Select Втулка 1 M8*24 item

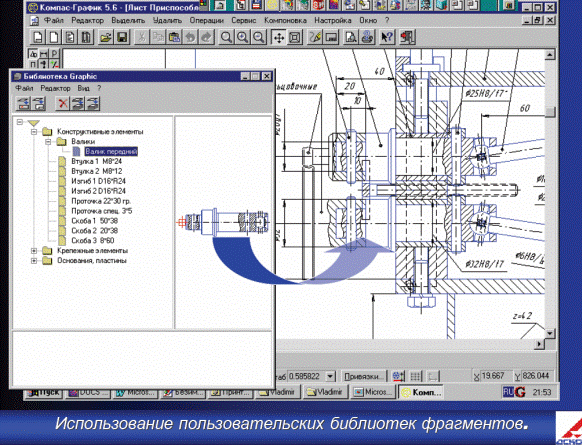point(97,161)
